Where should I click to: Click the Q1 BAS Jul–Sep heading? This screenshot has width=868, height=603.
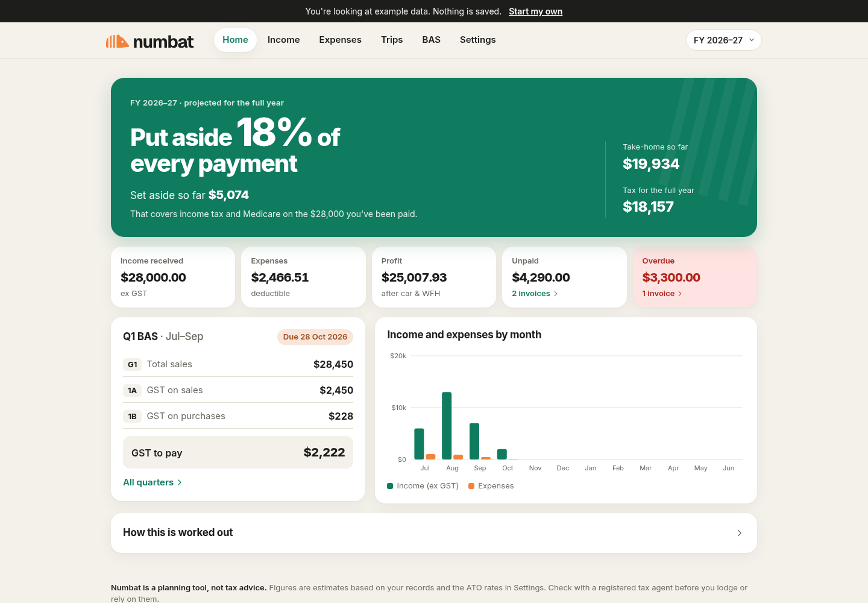click(x=163, y=336)
